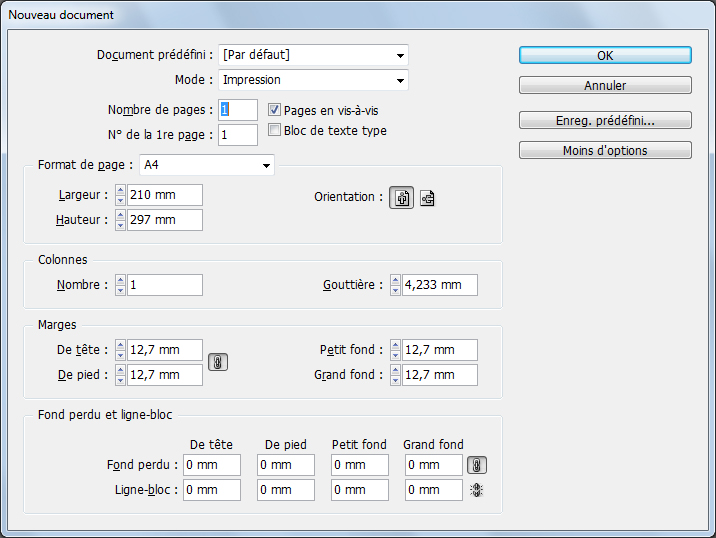
Task: Increase Hauteur with up arrow
Action: click(x=120, y=215)
